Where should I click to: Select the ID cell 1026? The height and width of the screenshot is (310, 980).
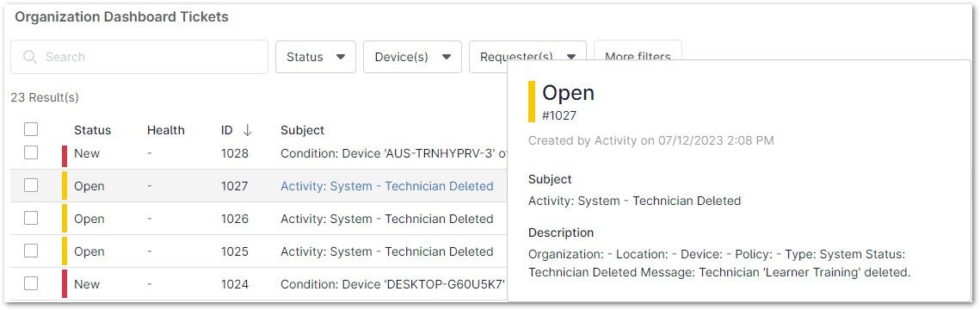(x=234, y=219)
